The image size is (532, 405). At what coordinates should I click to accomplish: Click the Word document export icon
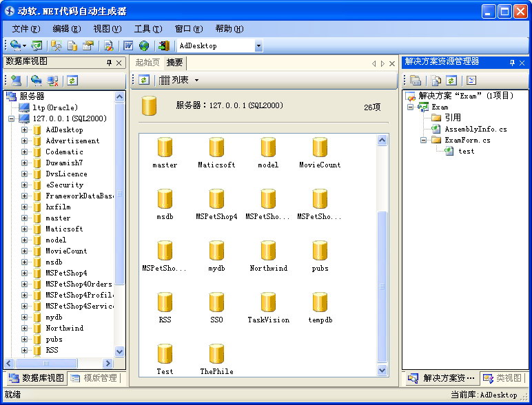pos(128,45)
